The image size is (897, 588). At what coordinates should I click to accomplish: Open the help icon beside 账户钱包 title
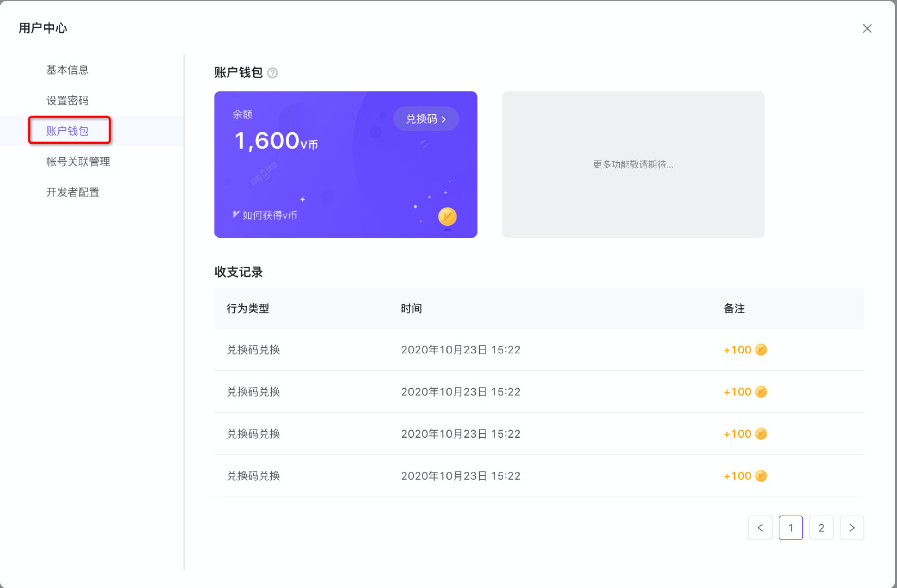tap(273, 72)
